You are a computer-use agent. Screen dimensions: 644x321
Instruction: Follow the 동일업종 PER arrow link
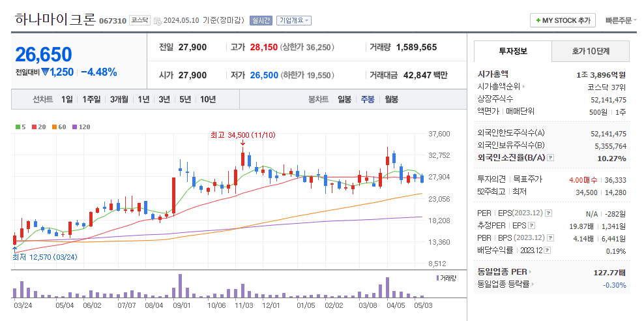pyautogui.click(x=530, y=271)
